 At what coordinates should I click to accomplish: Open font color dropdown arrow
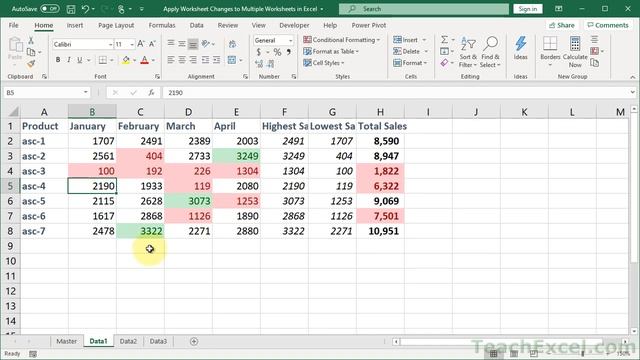[153, 60]
